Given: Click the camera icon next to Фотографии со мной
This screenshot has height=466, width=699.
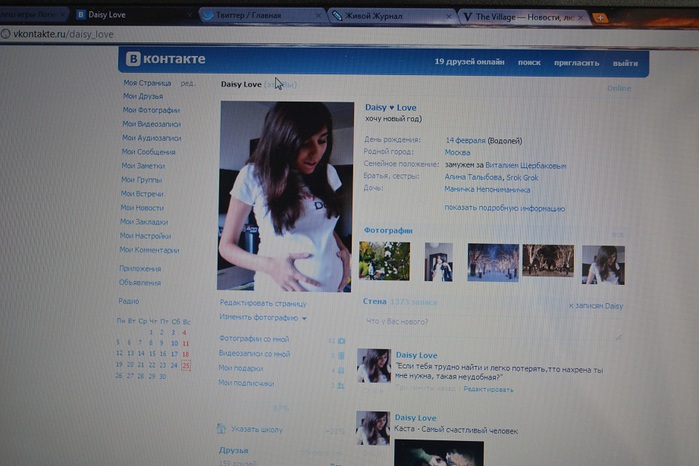Looking at the screenshot, I should point(341,341).
